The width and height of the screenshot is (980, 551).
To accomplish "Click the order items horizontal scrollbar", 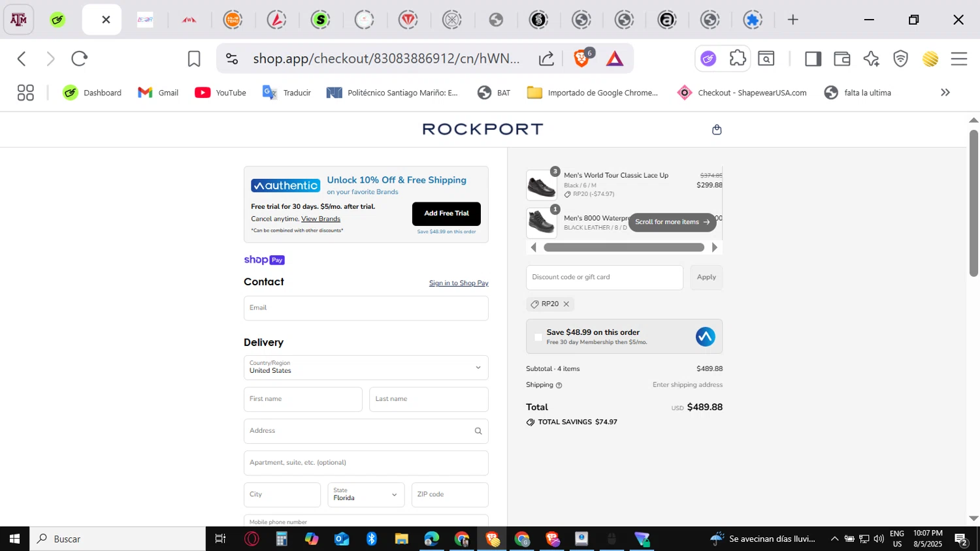I will [624, 247].
